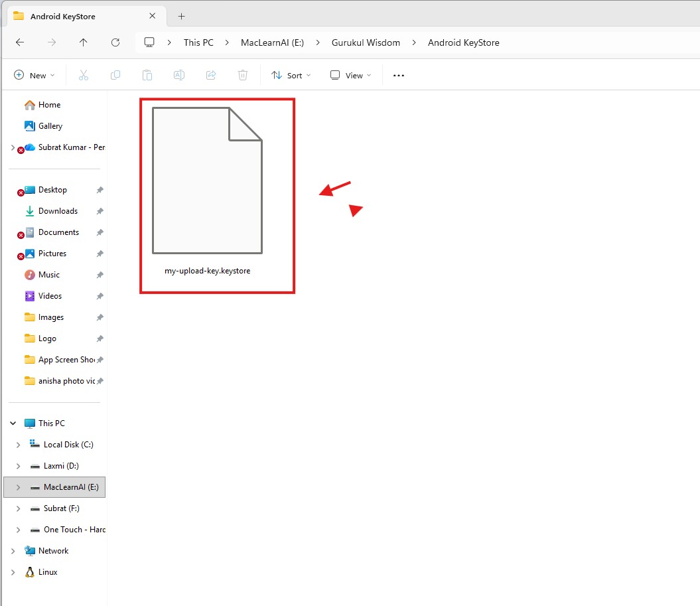
Task: Click the Paste clipboard icon
Action: tap(147, 76)
